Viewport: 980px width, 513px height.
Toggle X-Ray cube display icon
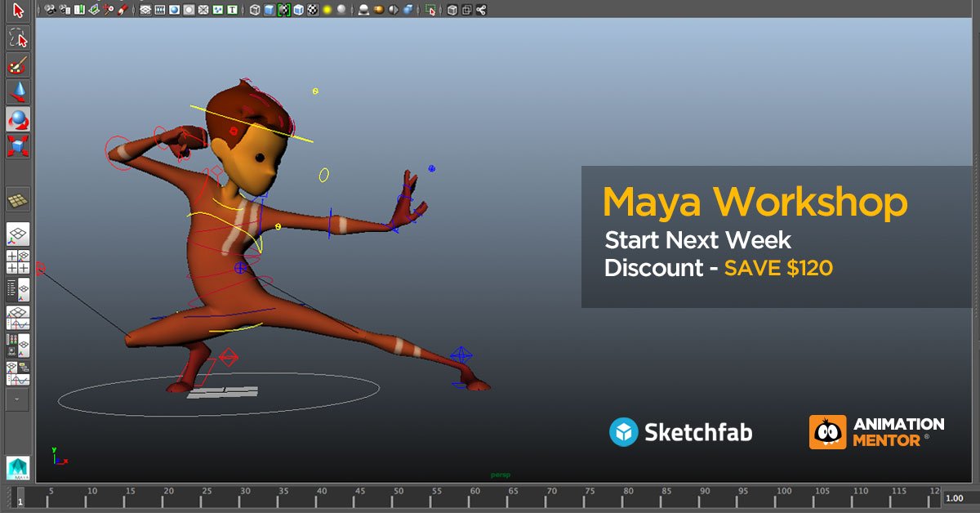point(452,10)
